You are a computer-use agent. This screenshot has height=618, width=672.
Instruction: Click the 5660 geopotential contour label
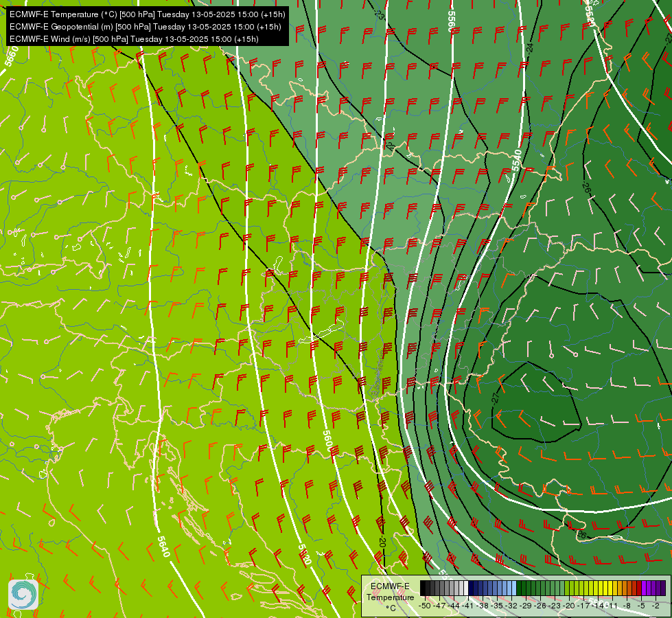(12, 56)
